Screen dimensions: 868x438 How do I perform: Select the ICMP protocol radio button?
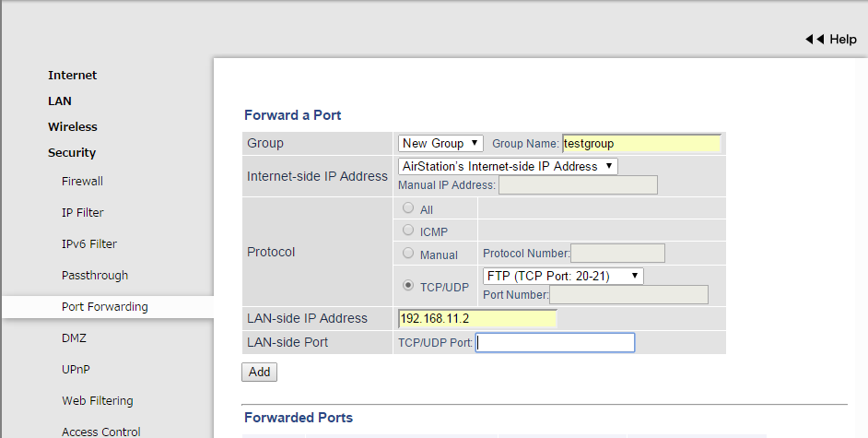coord(408,231)
